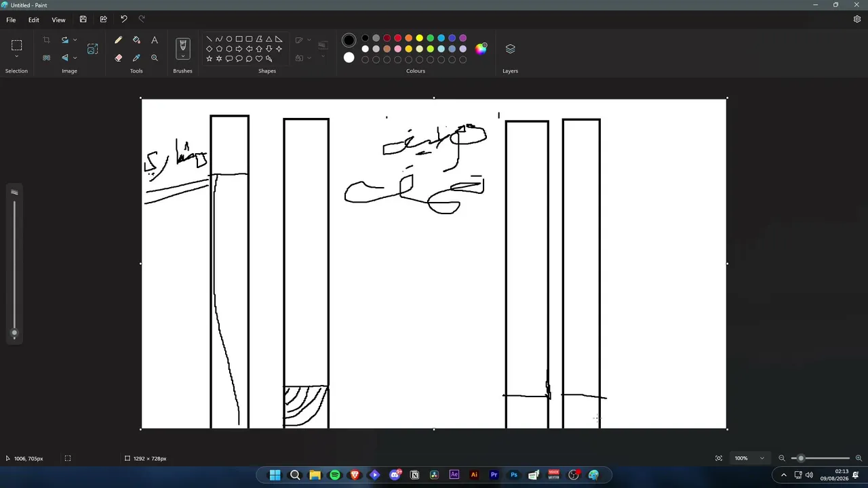
Task: Choose the Cloud callout shape
Action: (x=249, y=58)
